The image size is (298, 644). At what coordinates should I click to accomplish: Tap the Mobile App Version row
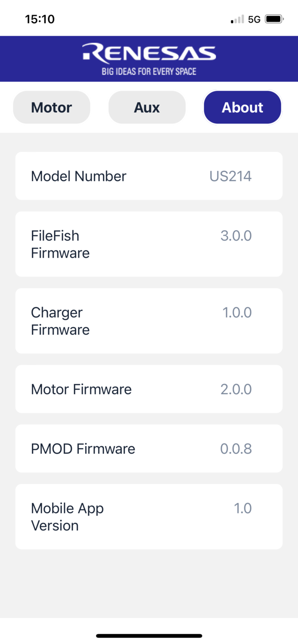[x=149, y=516]
